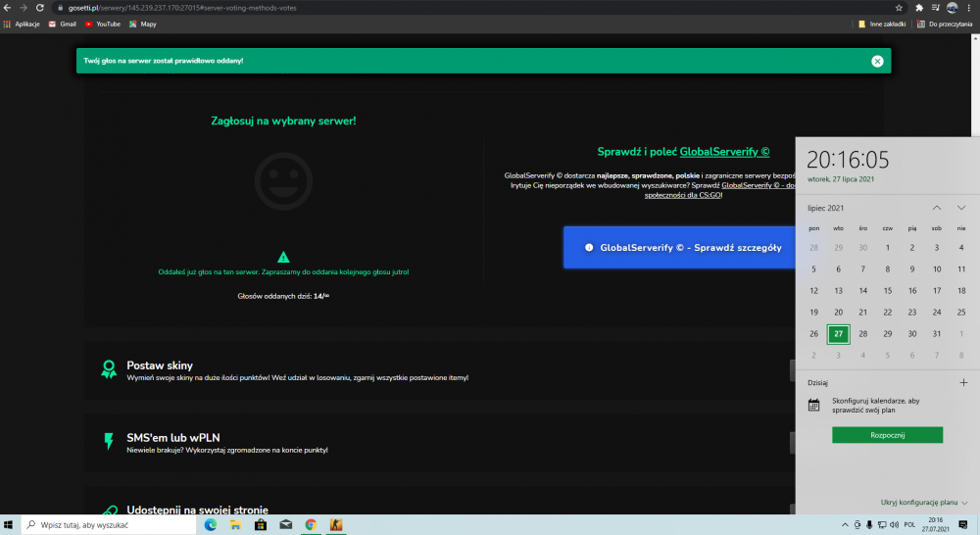Select today's date 27 in the calendar

pyautogui.click(x=838, y=334)
